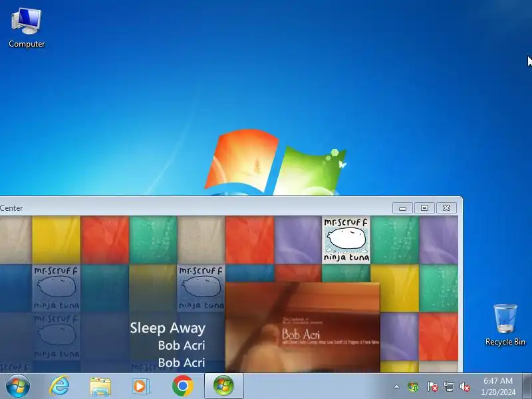Image resolution: width=532 pixels, height=399 pixels.
Task: Click the Show desktop strip
Action: tap(527, 386)
